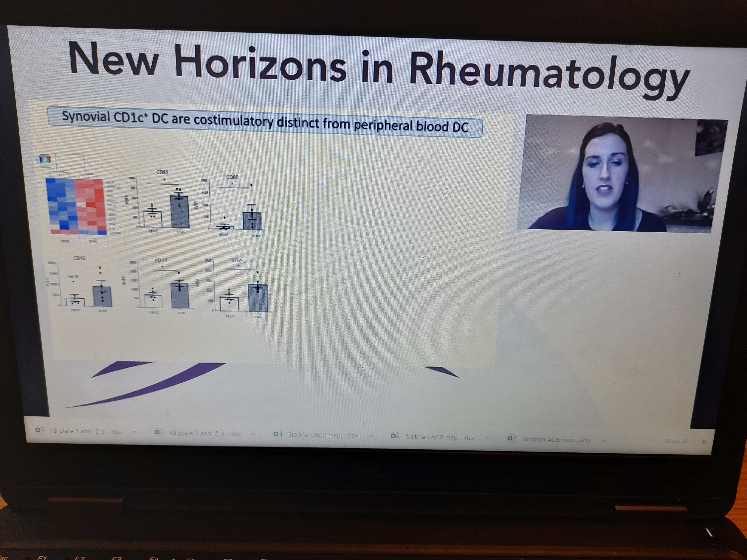Click the Excel icon of the first il8 plate download
The width and height of the screenshot is (747, 560).
tap(40, 430)
